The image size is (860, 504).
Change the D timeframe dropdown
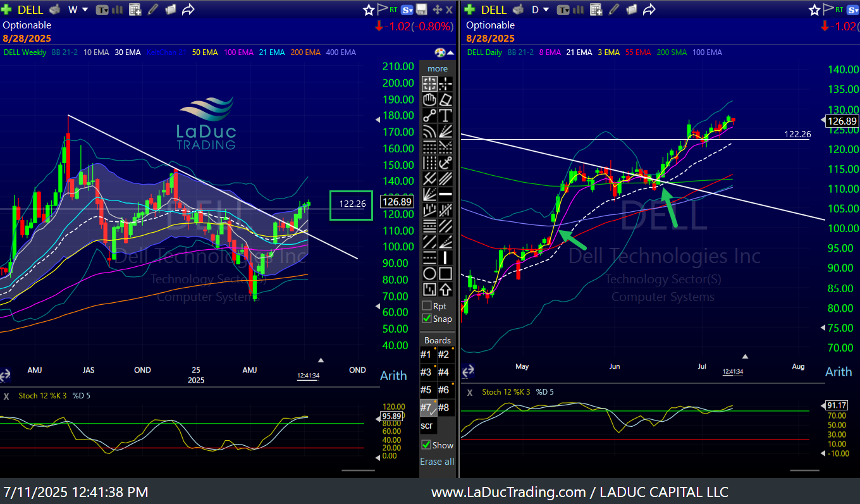539,9
